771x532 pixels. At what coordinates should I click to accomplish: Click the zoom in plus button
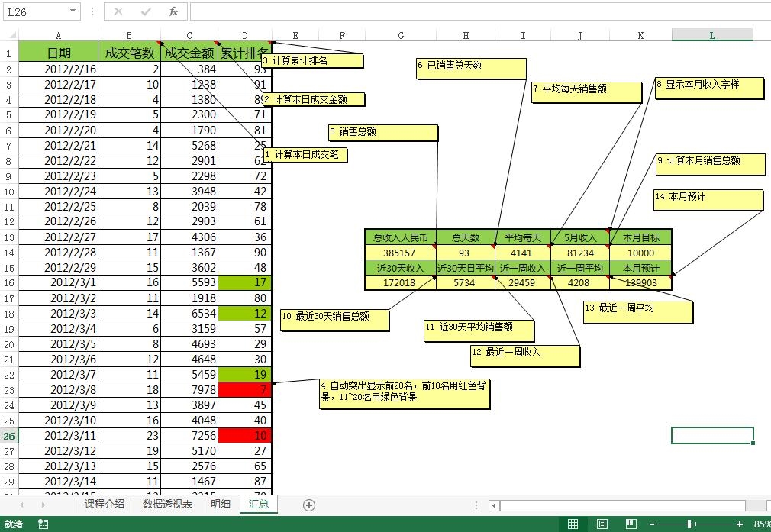pos(740,524)
